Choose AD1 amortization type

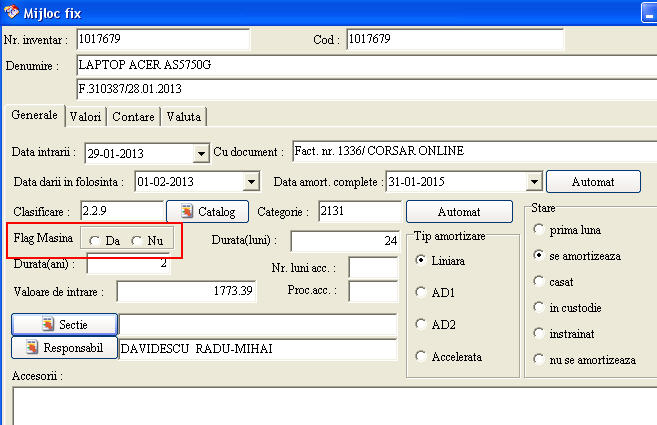click(421, 292)
